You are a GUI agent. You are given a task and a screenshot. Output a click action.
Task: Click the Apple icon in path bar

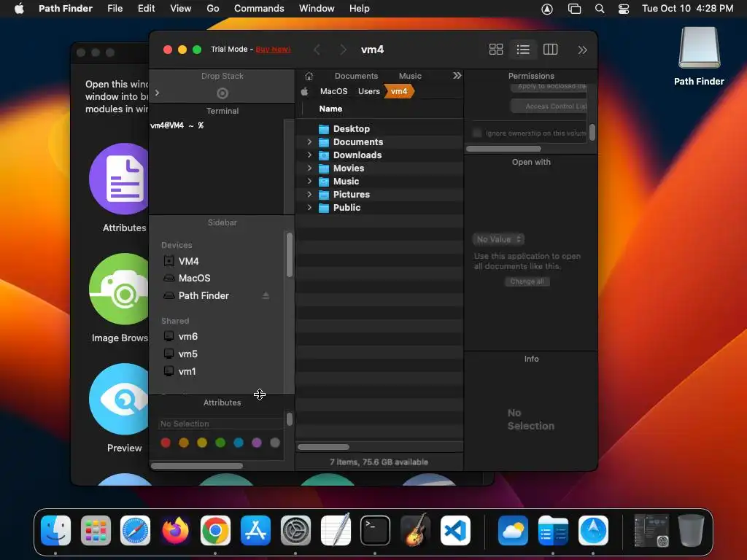pyautogui.click(x=305, y=91)
